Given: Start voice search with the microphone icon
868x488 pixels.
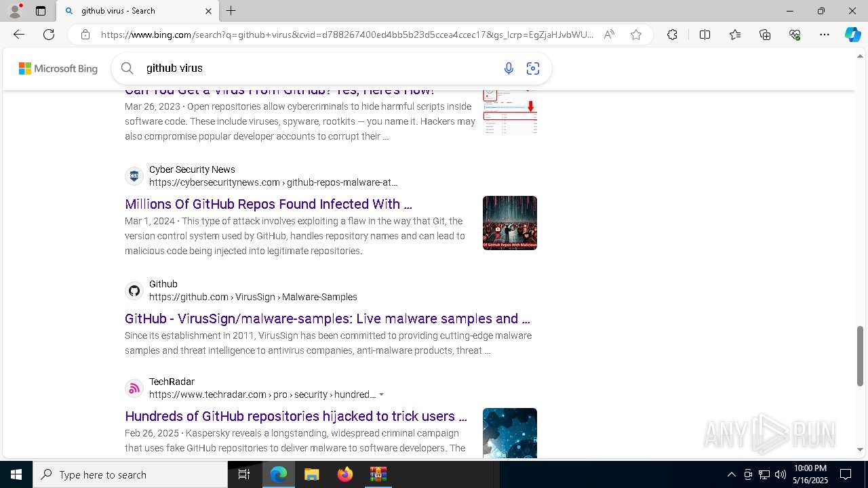Looking at the screenshot, I should tap(509, 68).
